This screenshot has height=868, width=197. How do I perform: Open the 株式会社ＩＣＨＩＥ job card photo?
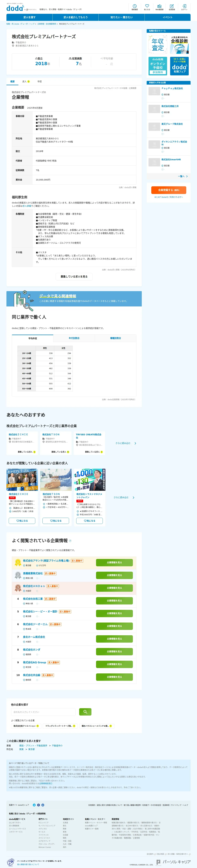click(22, 480)
